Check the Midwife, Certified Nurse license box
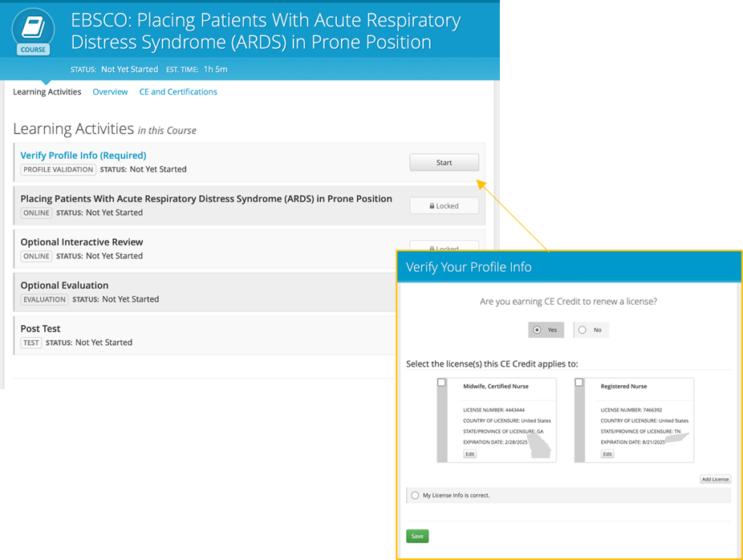The width and height of the screenshot is (743, 560). point(441,383)
